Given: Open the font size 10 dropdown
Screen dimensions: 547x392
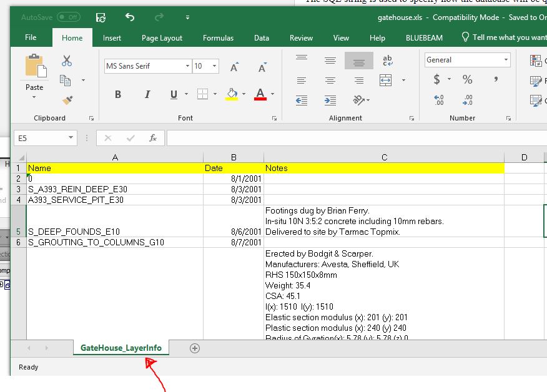Looking at the screenshot, I should pos(214,66).
